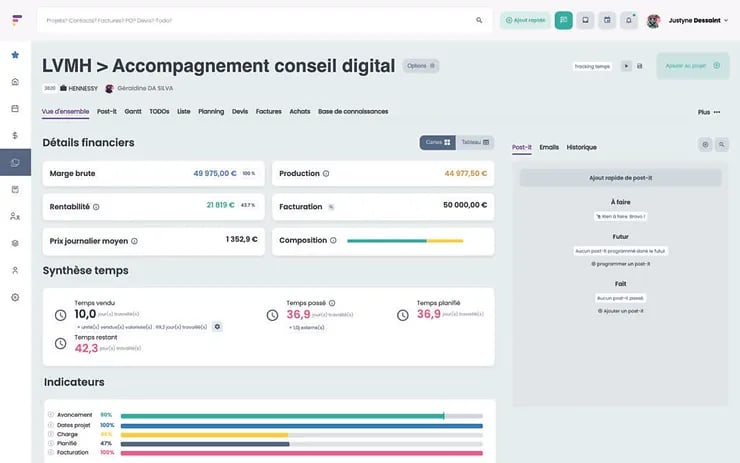Toggle the Facturation indicator circle
Viewport: 740px width, 463px height.
[x=50, y=452]
